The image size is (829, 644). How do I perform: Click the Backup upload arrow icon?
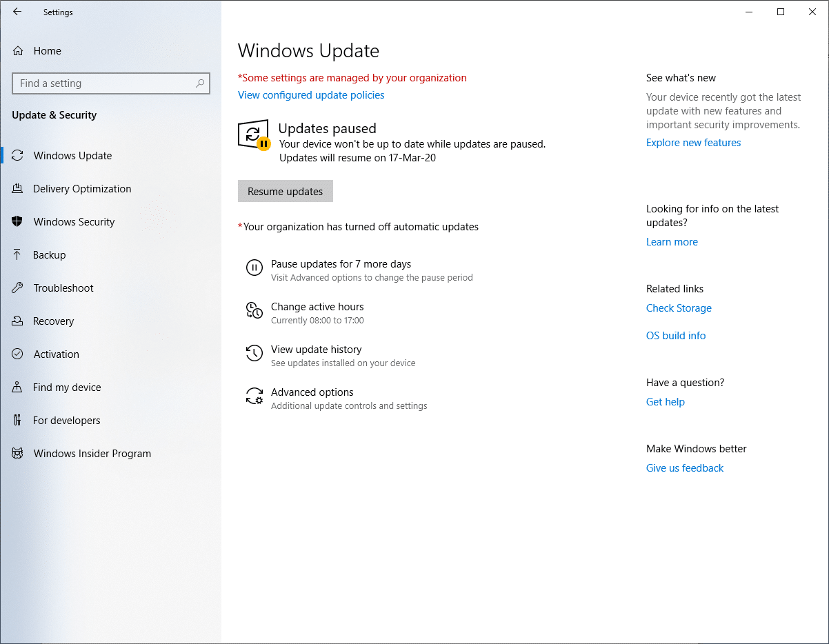[x=18, y=255]
